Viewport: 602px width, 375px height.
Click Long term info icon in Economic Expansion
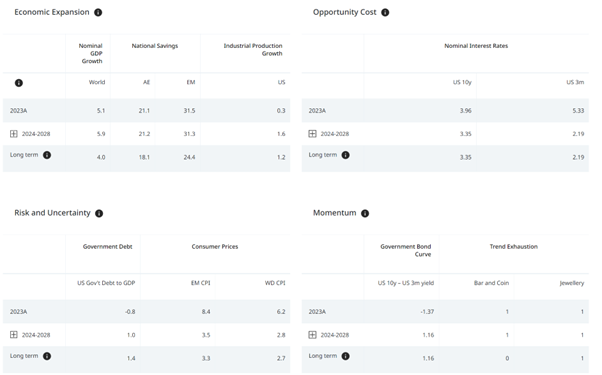[47, 155]
